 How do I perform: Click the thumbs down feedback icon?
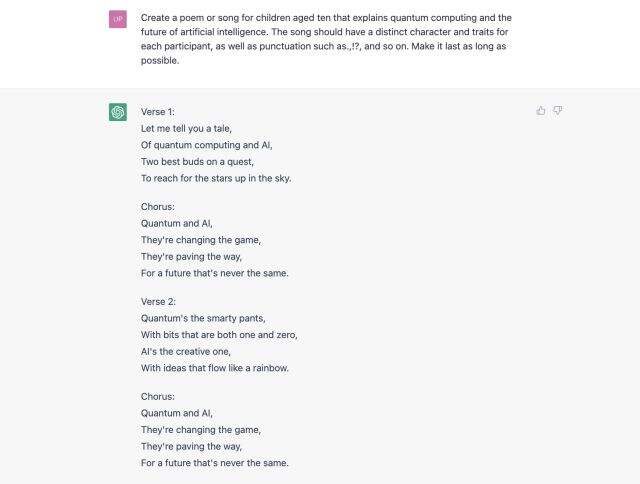(x=558, y=111)
